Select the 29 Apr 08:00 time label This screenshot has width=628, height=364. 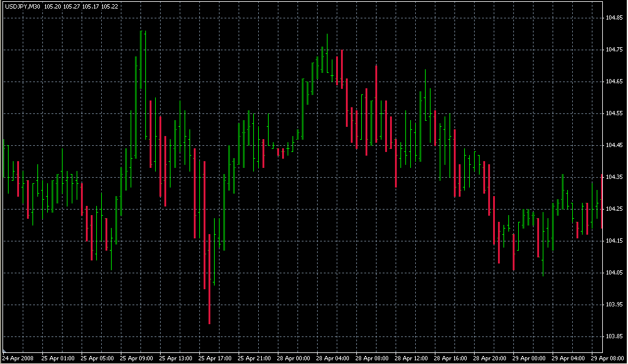tap(607, 358)
